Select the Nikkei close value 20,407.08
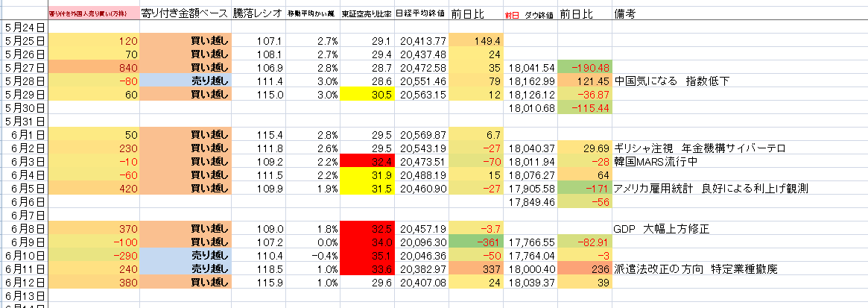Screen dimensions: 868x308 click(x=423, y=281)
